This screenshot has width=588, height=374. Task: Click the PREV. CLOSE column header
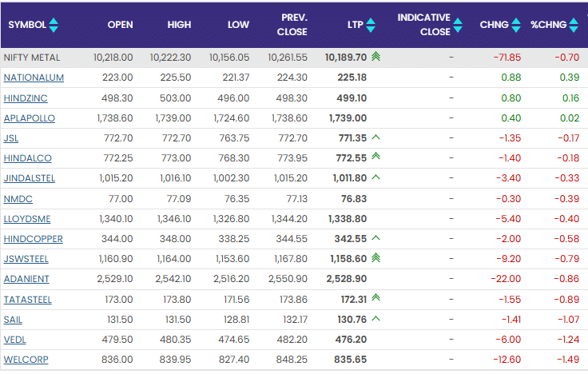point(292,26)
